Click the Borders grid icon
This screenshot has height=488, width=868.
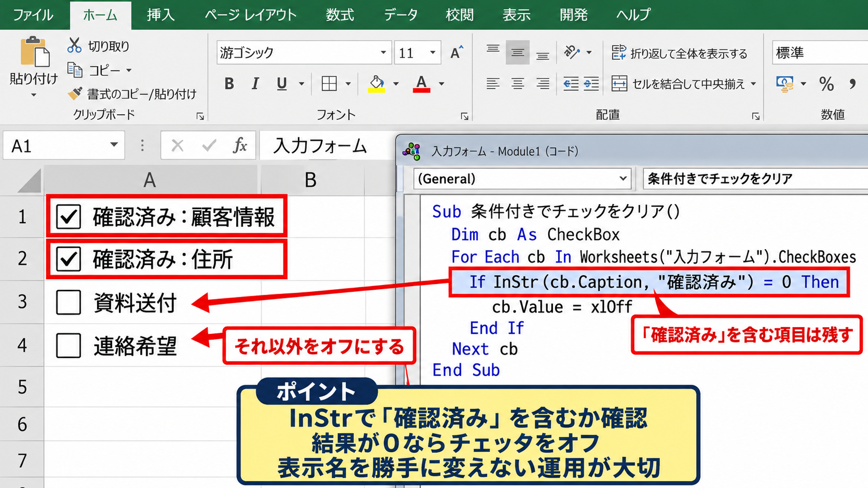coord(329,84)
